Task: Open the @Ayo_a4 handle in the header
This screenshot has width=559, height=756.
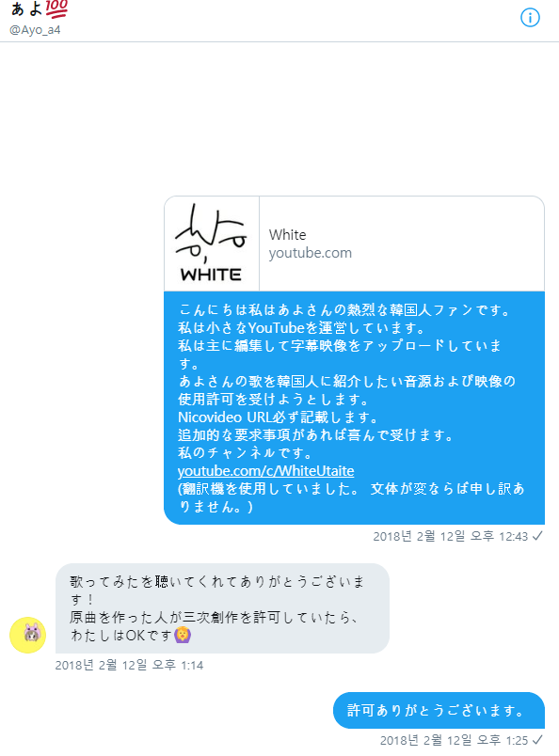Action: (x=35, y=30)
